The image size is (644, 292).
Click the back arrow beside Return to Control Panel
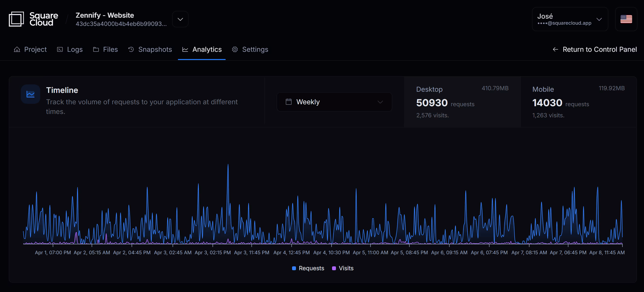(555, 49)
